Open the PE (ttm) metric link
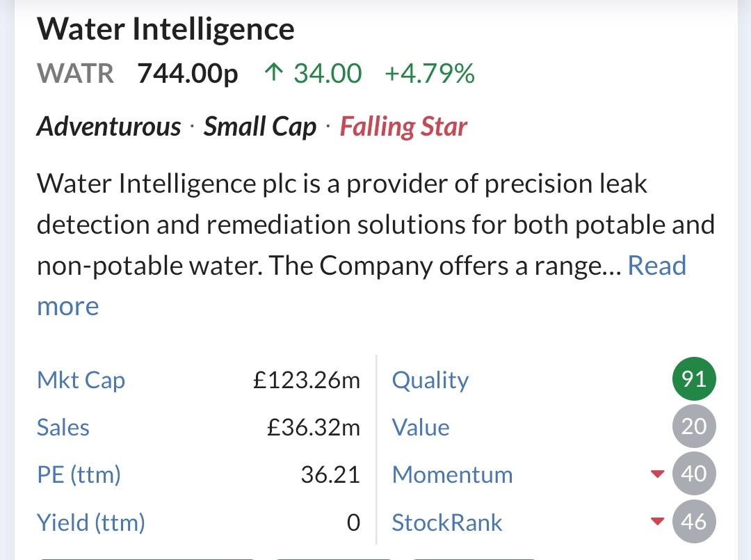Image resolution: width=751 pixels, height=560 pixels. pyautogui.click(x=79, y=475)
